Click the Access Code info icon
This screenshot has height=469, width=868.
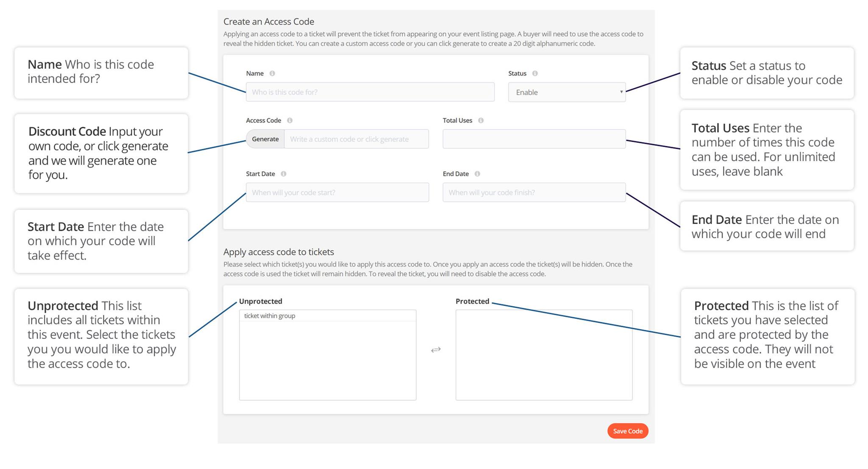tap(290, 120)
